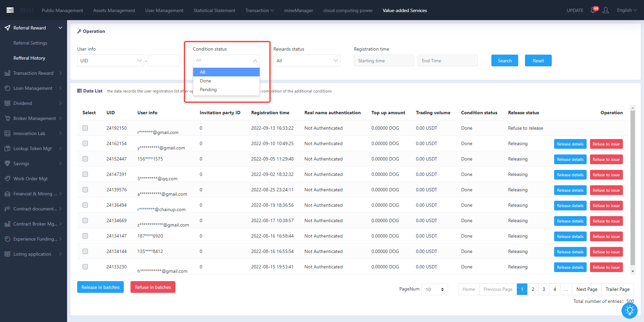Image resolution: width=644 pixels, height=322 pixels.
Task: Collapse the Condition status dropdown
Action: click(226, 61)
